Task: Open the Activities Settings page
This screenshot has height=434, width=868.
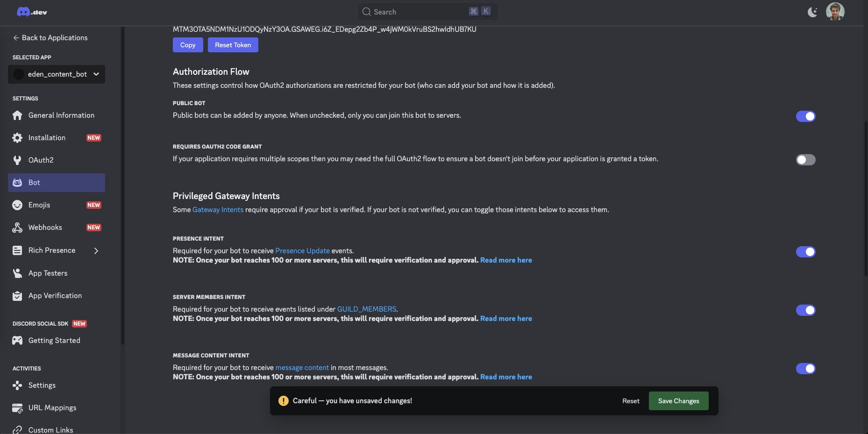Action: (57, 385)
